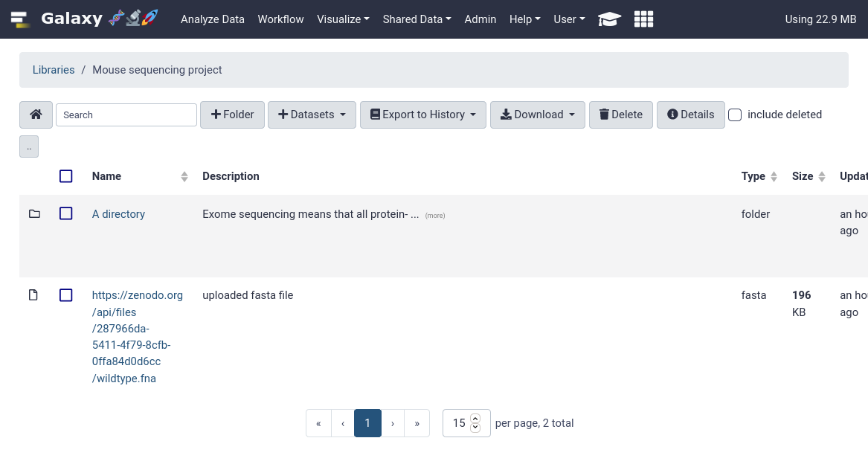
Task: Click the file icon beside wildtype.fna
Action: click(33, 295)
